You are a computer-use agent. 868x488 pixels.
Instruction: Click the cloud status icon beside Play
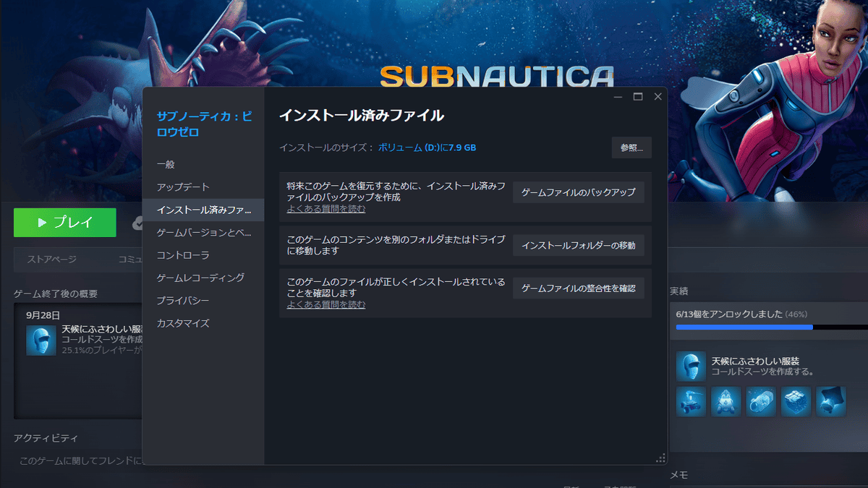point(137,223)
